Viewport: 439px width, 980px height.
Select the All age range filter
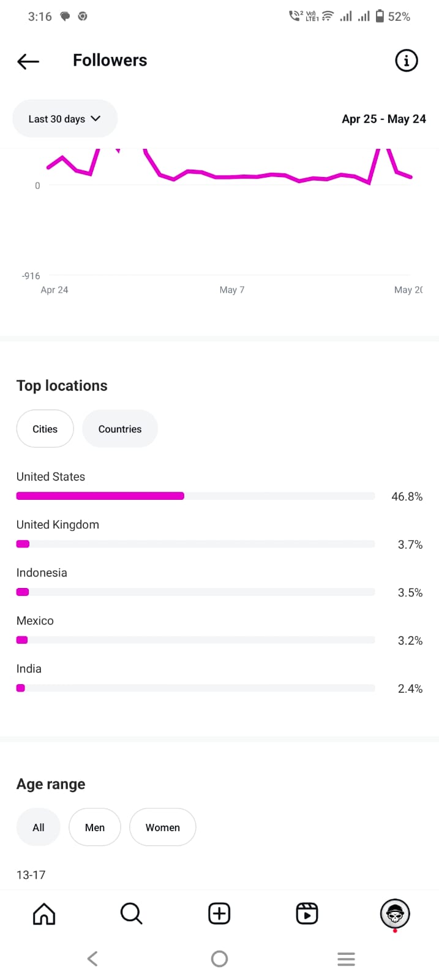(39, 827)
